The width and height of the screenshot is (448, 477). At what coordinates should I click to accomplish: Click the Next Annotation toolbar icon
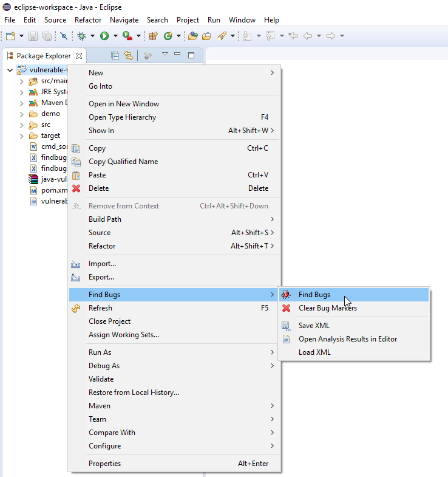(247, 36)
